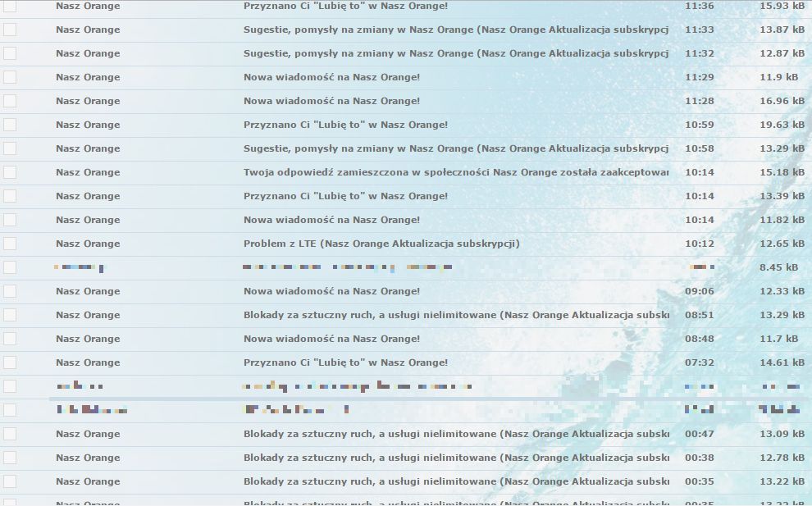Open the 'Przyznano Ci "Lubię to"' email at 10:59
Screen dimensions: 812x506
[344, 125]
